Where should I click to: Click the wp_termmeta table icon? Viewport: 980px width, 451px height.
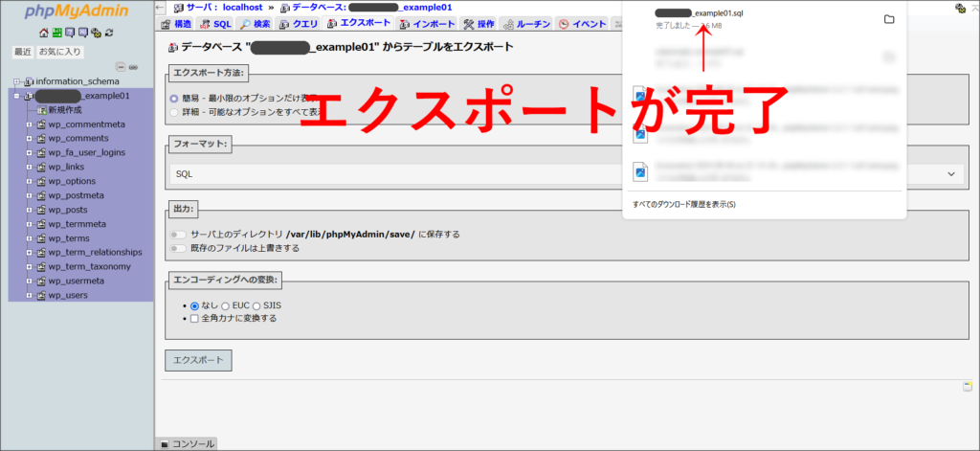coord(42,224)
